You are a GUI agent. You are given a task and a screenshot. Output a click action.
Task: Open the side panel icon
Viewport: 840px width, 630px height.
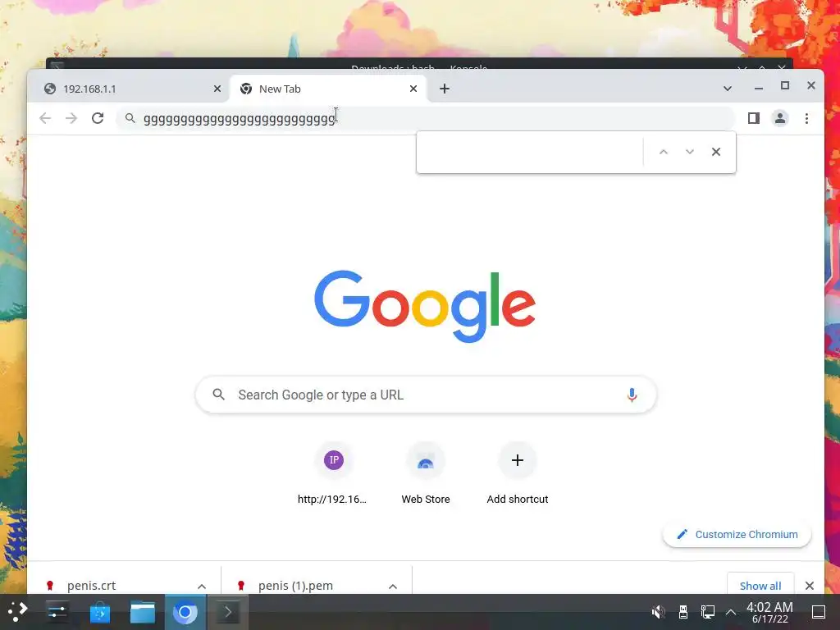click(754, 118)
